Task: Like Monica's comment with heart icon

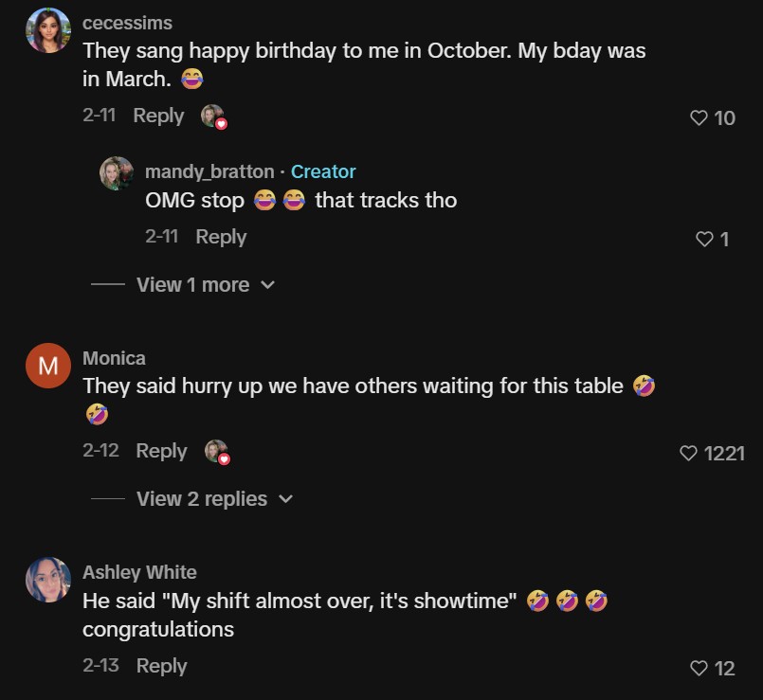Action: coord(689,454)
